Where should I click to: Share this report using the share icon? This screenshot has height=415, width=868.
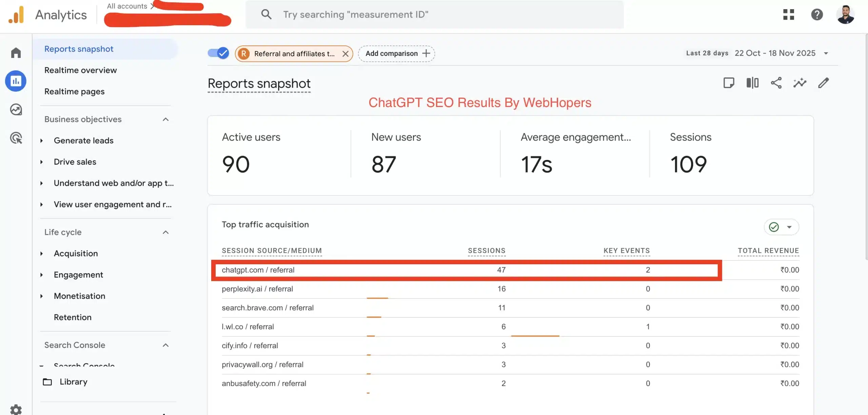pos(776,83)
